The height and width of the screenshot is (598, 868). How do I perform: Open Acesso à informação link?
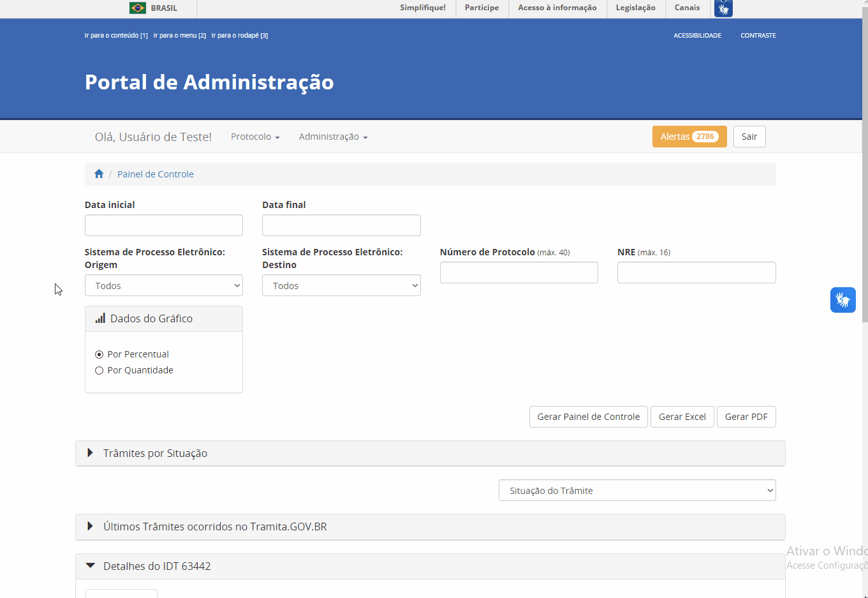(557, 8)
